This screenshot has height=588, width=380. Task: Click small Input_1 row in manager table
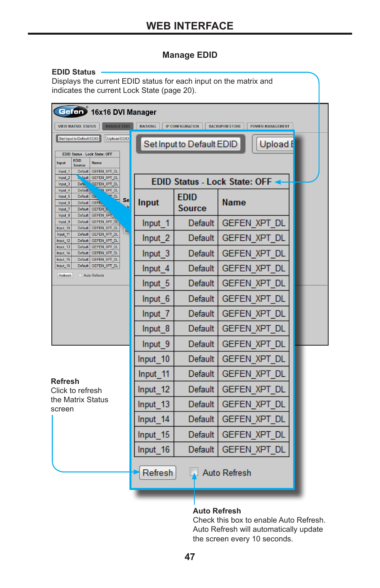tap(87, 171)
